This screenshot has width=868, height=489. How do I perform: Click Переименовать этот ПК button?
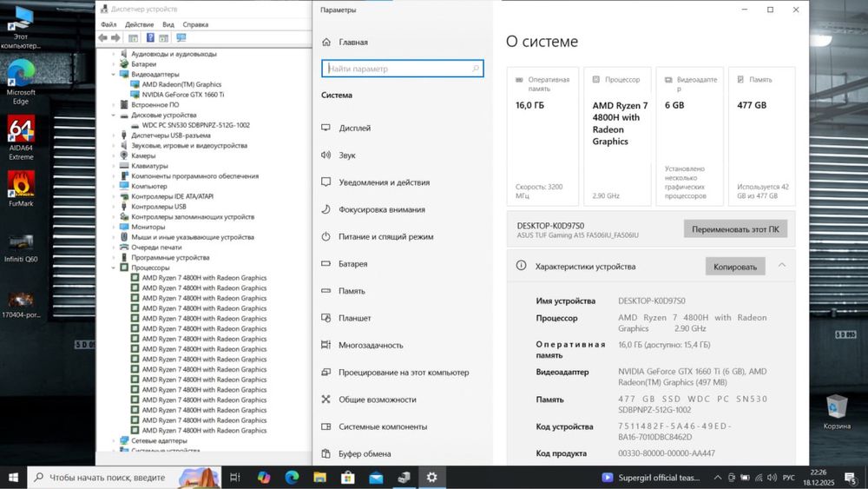[735, 228]
